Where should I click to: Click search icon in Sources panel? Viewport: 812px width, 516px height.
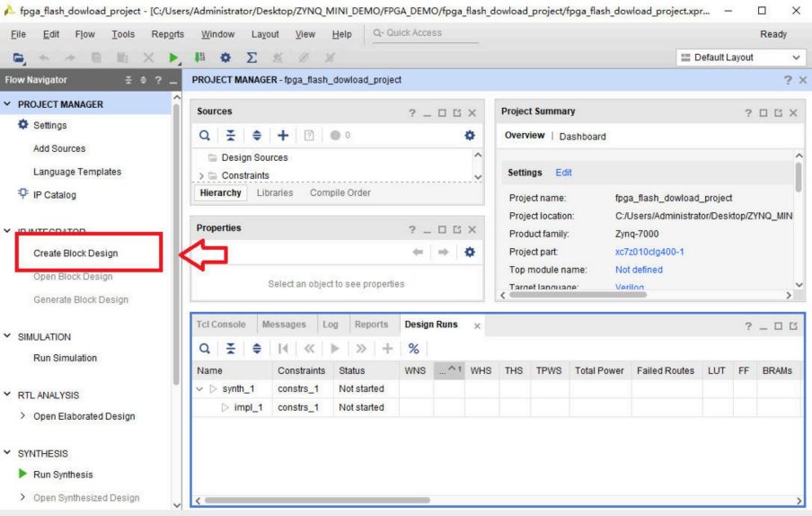[205, 135]
